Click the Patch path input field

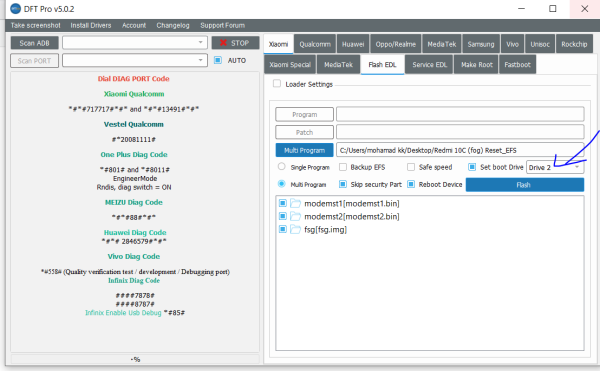tap(460, 132)
